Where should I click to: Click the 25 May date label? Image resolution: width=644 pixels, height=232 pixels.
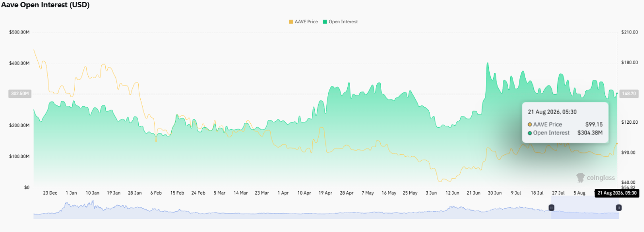point(410,193)
